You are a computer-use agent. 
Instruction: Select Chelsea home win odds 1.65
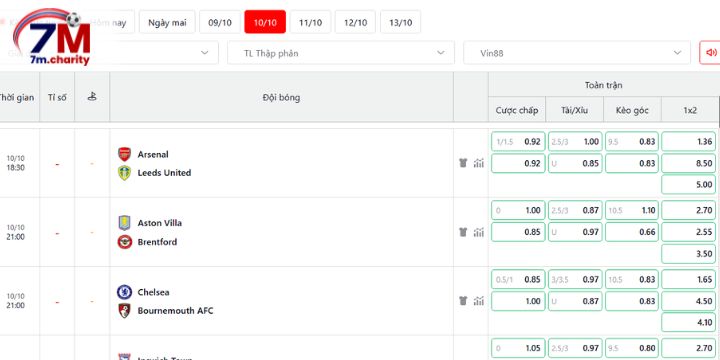pyautogui.click(x=689, y=279)
